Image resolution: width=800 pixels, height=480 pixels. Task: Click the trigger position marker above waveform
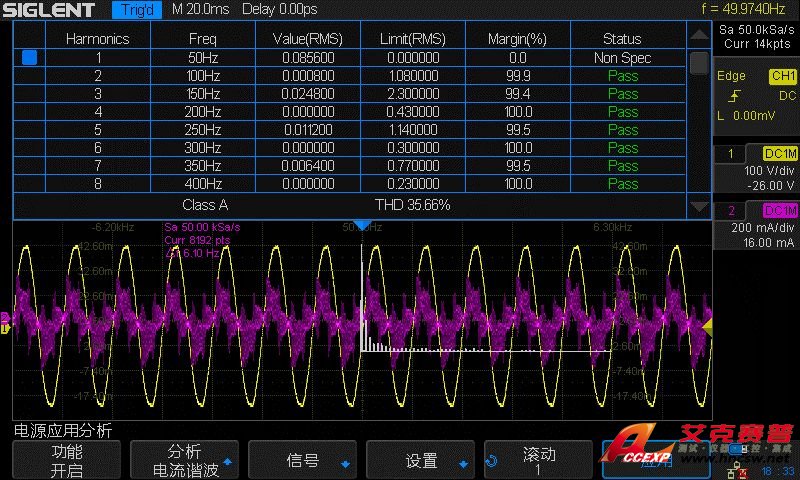[363, 225]
